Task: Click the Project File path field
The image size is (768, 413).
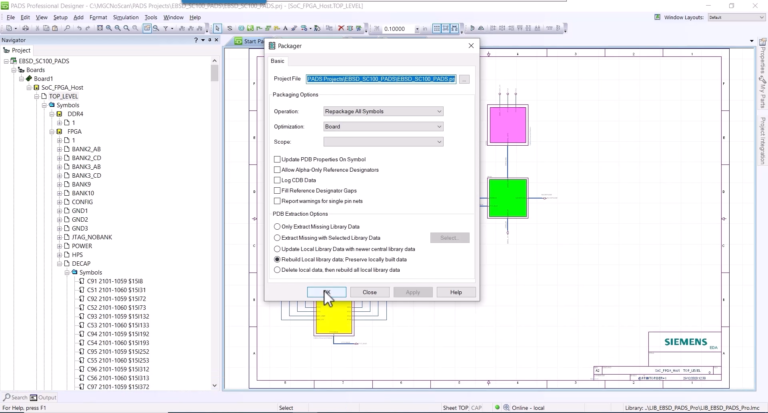Action: (x=381, y=79)
